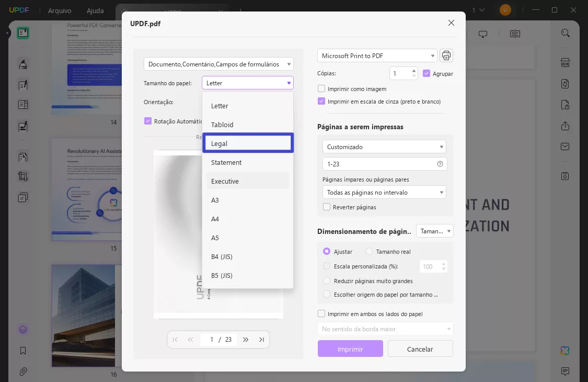
Task: Adjust the Cópias spinner arrows
Action: [x=414, y=73]
